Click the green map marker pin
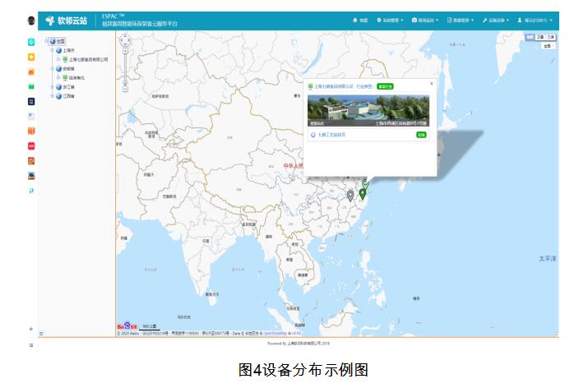Screen dimensions: 588x388 363,193
